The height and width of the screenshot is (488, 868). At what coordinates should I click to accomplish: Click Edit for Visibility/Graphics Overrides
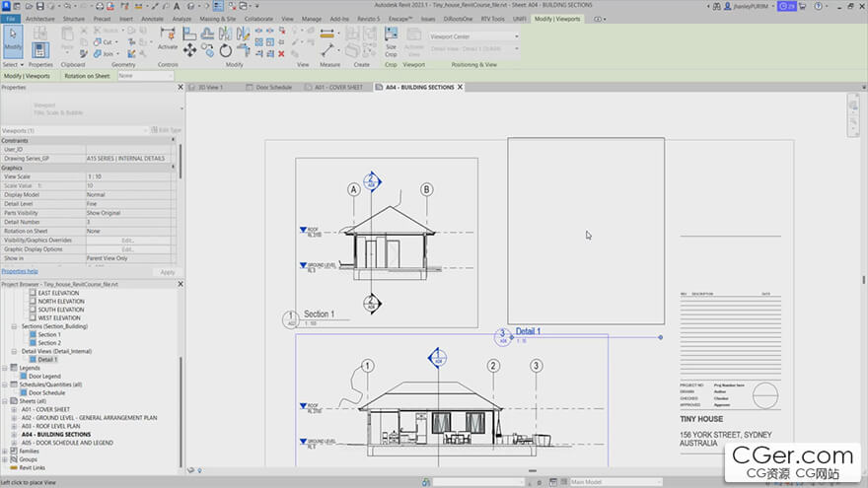pyautogui.click(x=127, y=240)
